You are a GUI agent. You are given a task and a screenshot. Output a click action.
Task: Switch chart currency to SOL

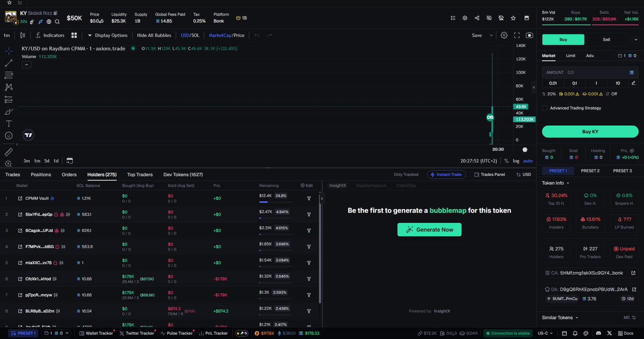[x=196, y=35]
